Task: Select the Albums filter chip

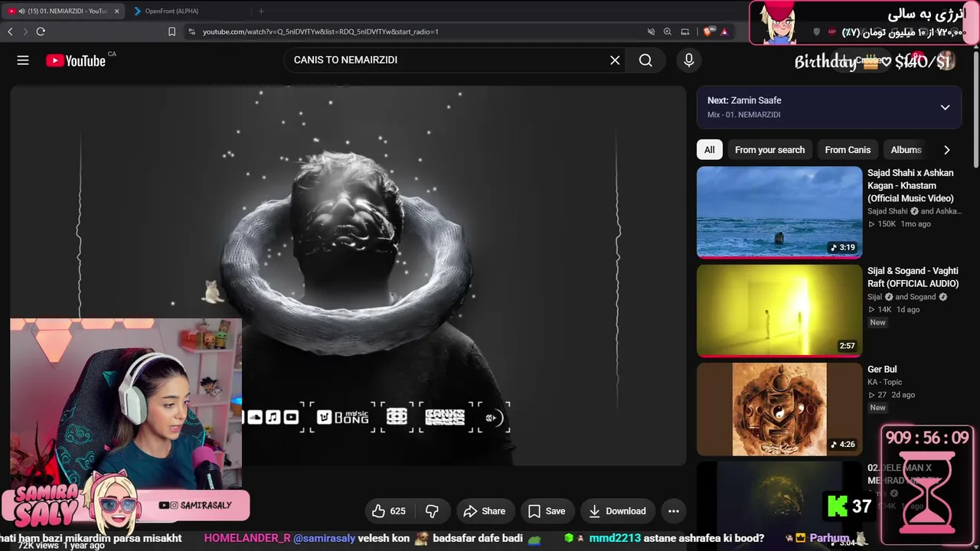Action: pos(906,150)
